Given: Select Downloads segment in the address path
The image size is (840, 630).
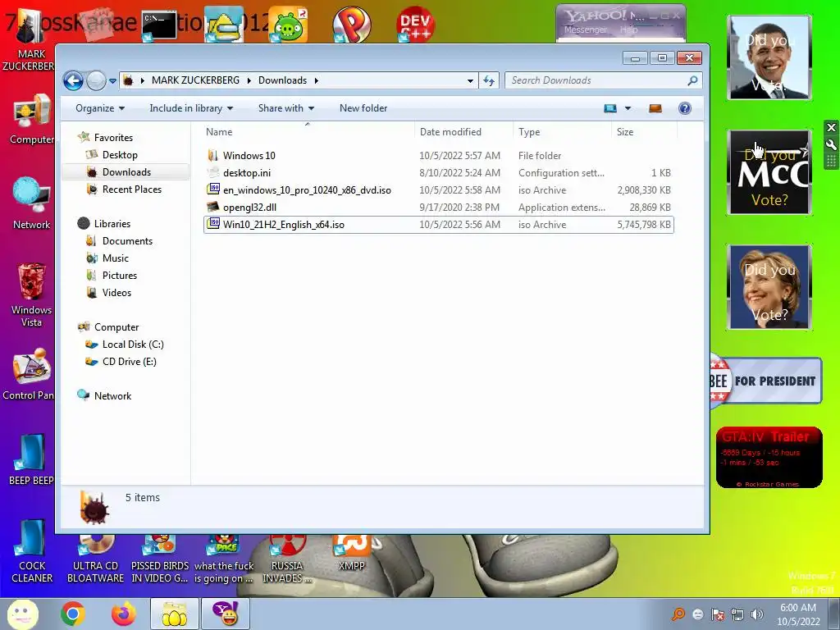Looking at the screenshot, I should [282, 80].
